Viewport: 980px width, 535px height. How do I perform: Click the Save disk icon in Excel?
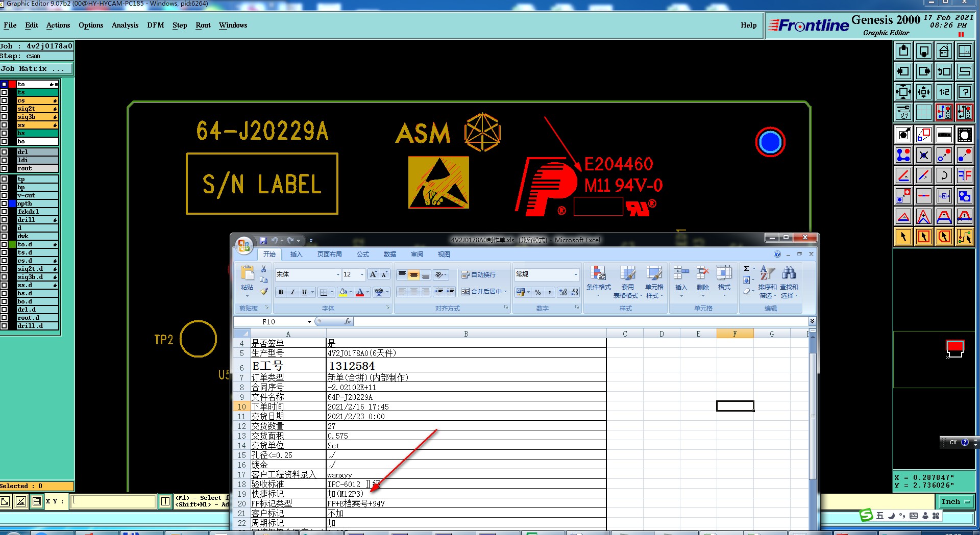263,240
